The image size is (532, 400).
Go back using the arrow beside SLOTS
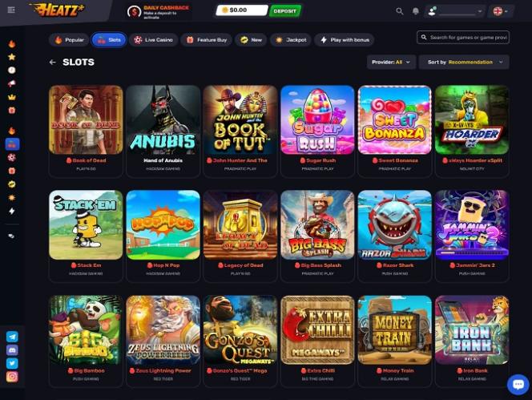(52, 63)
